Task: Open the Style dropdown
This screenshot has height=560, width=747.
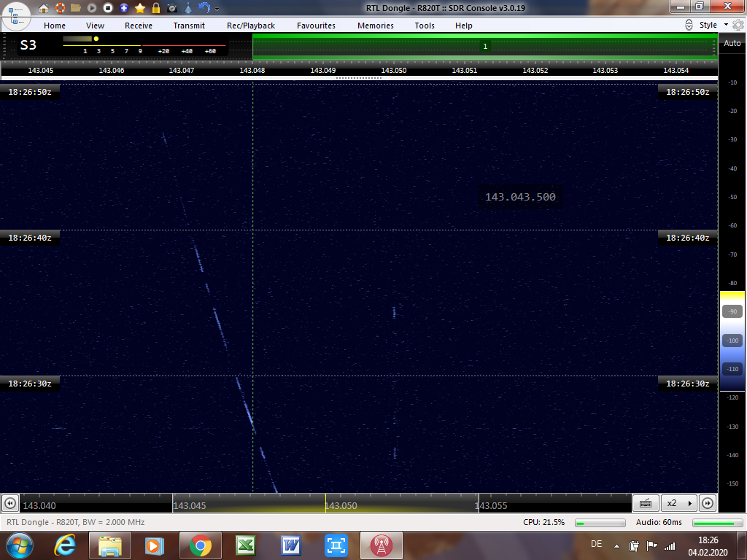Action: pyautogui.click(x=713, y=25)
